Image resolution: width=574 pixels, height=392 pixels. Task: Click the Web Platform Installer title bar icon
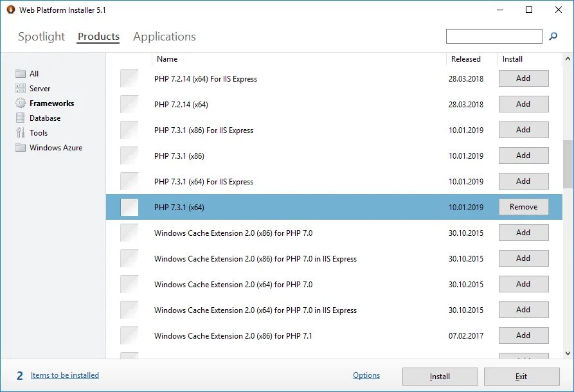click(x=11, y=10)
